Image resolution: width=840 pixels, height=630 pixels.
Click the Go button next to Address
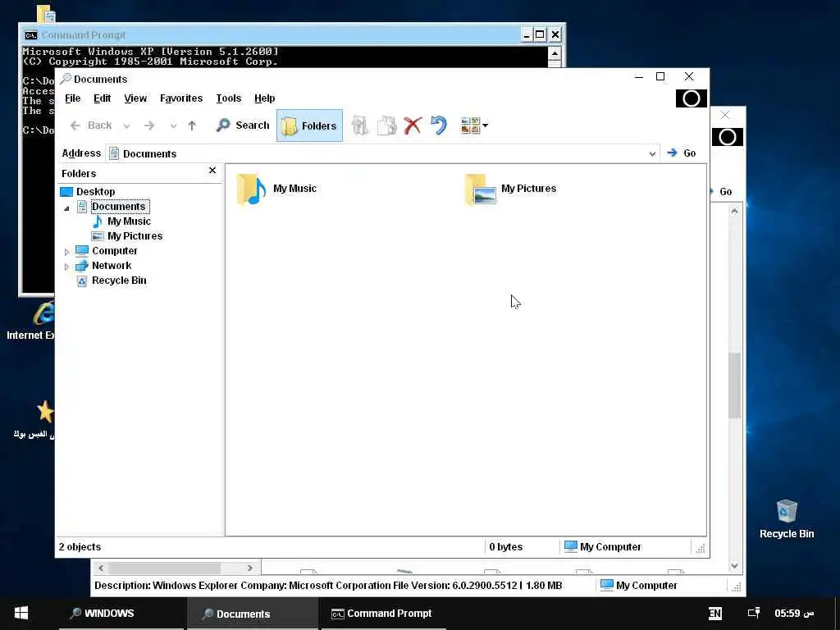tap(682, 153)
